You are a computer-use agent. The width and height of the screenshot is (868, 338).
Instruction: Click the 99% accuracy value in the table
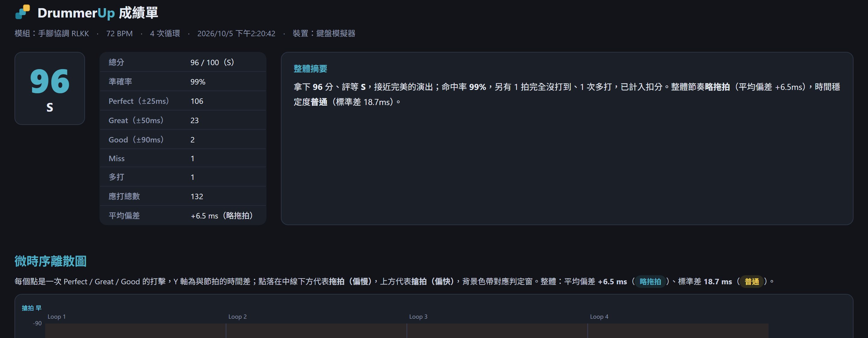(x=198, y=81)
